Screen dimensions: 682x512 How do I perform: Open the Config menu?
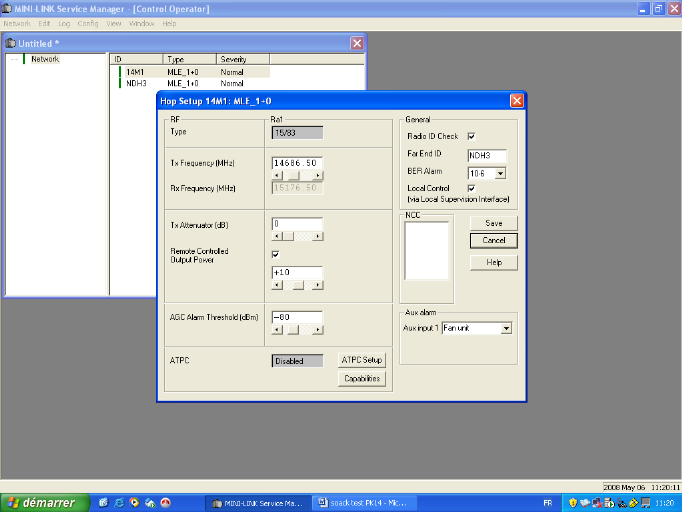88,22
